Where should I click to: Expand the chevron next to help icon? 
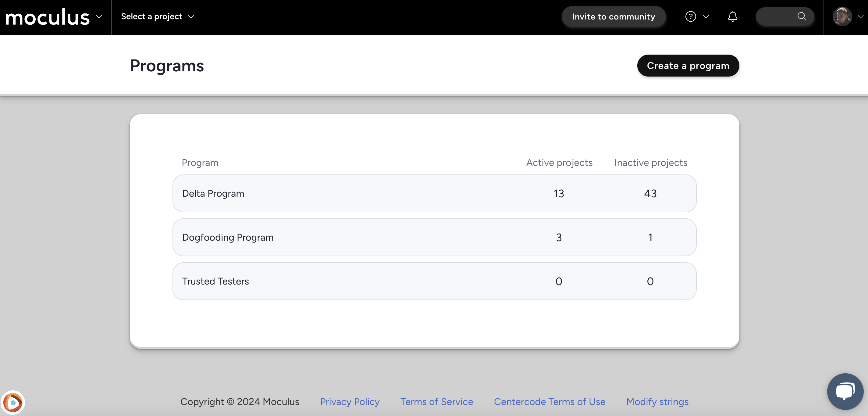coord(706,16)
